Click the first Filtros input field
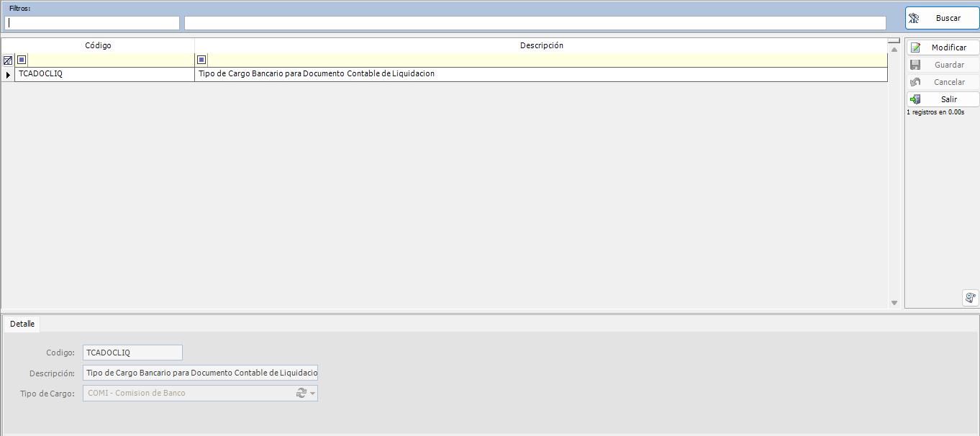980x436 pixels. pyautogui.click(x=91, y=23)
